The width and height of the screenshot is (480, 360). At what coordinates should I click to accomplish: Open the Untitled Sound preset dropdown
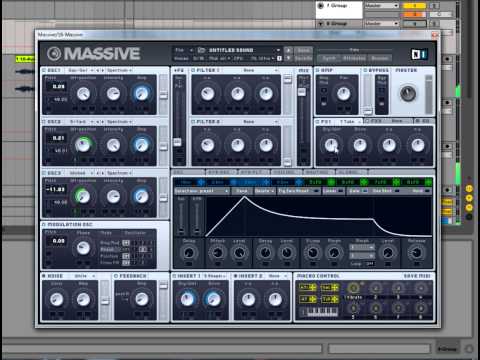pos(239,50)
